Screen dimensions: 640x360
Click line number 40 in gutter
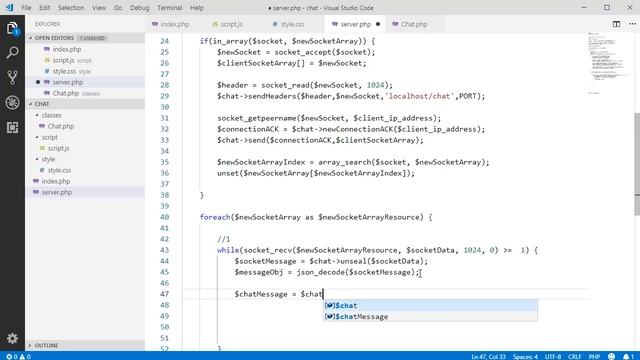tap(164, 217)
